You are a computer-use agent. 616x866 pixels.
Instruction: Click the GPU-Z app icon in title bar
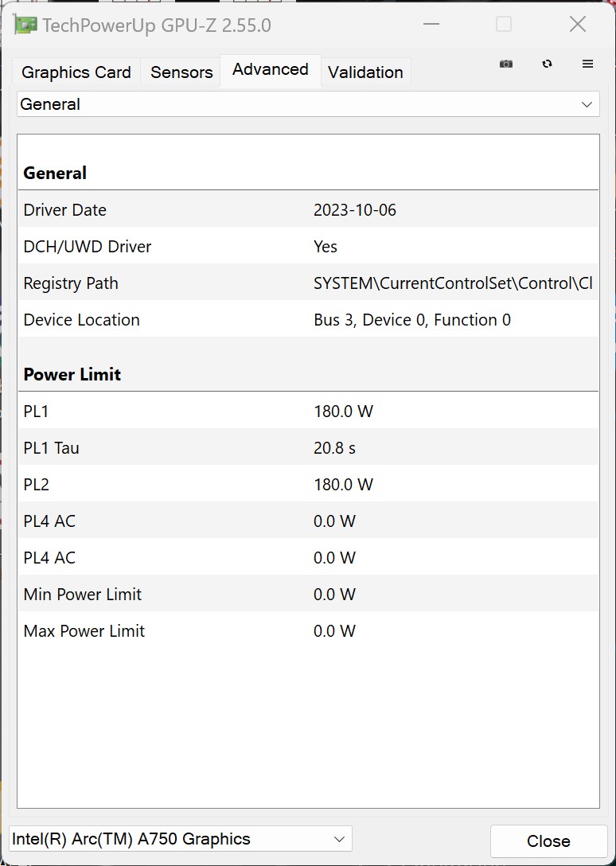[x=25, y=25]
